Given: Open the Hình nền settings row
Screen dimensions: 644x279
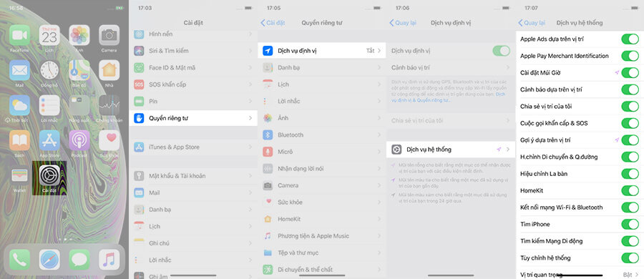Looking at the screenshot, I should [x=193, y=34].
